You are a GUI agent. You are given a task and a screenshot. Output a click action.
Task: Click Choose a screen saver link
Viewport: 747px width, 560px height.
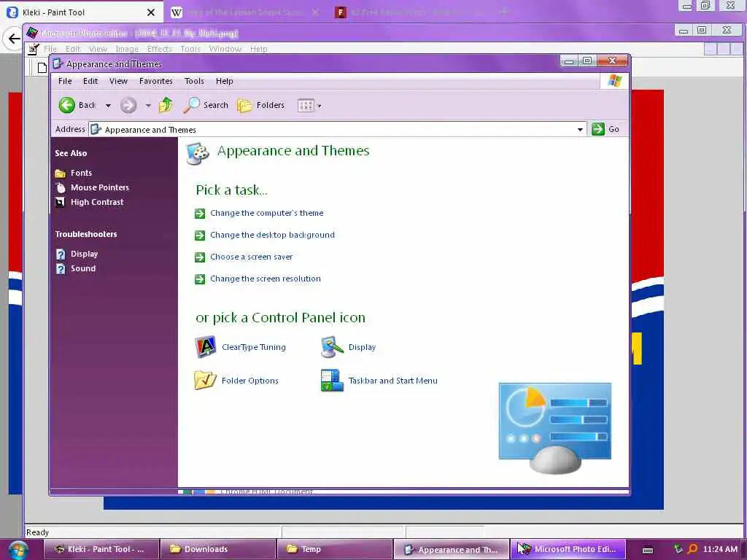252,257
